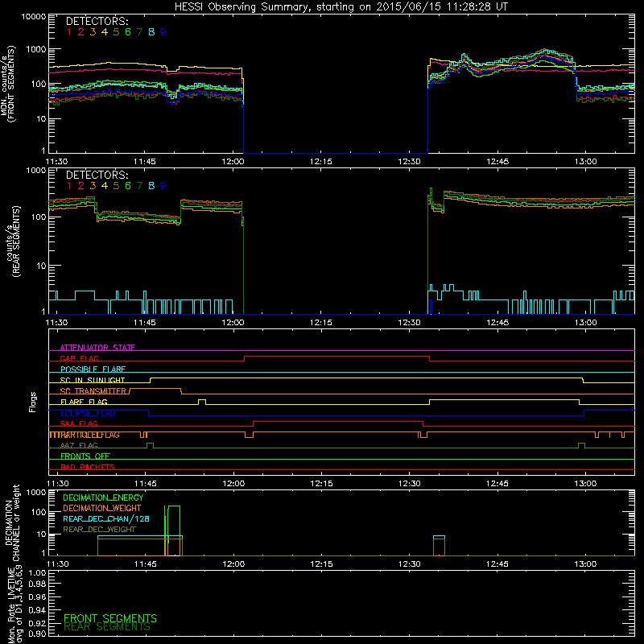
Task: Click the SAA FLAG label
Action: coord(79,423)
